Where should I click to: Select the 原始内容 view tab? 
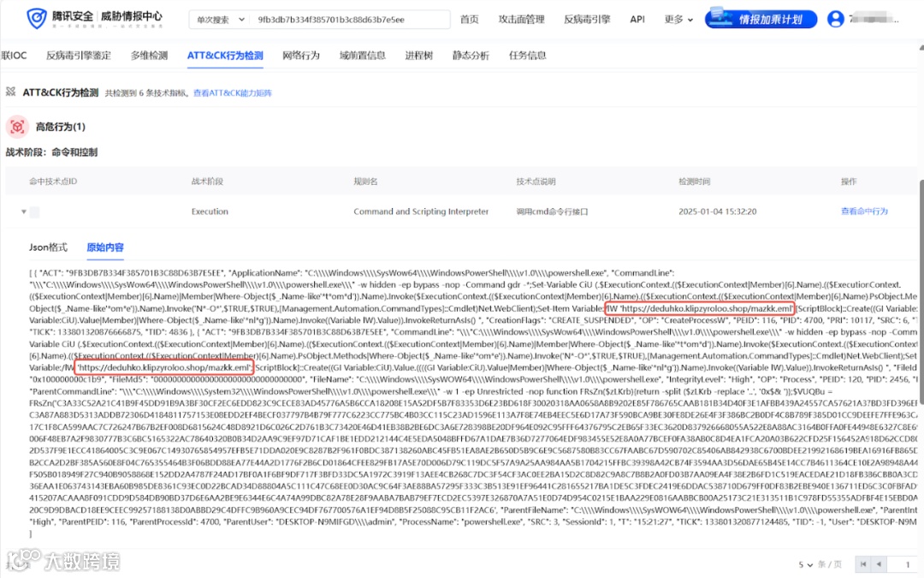(x=105, y=247)
